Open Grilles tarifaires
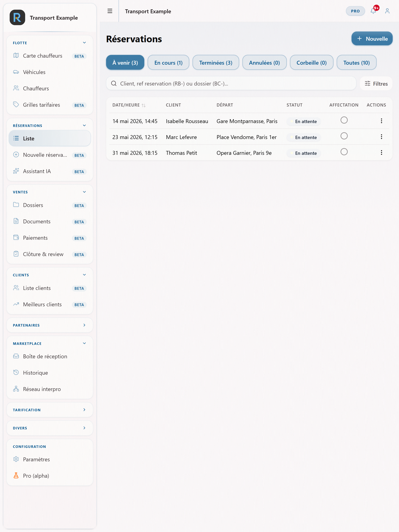The width and height of the screenshot is (399, 532). pyautogui.click(x=50, y=105)
